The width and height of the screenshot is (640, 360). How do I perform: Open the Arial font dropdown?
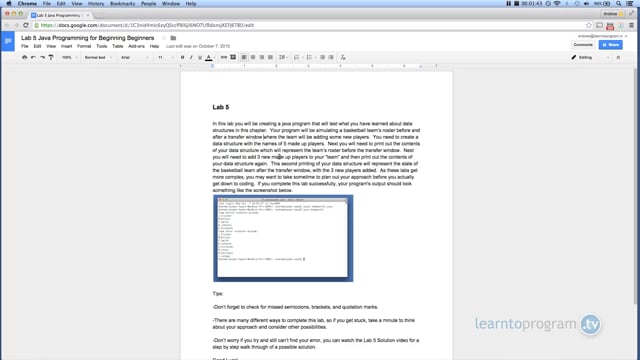(x=135, y=58)
